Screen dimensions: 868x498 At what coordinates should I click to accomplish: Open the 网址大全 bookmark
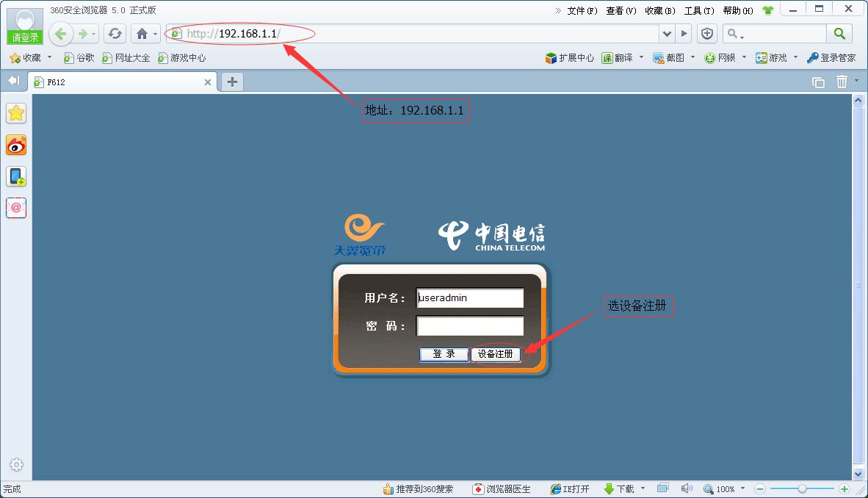point(126,57)
